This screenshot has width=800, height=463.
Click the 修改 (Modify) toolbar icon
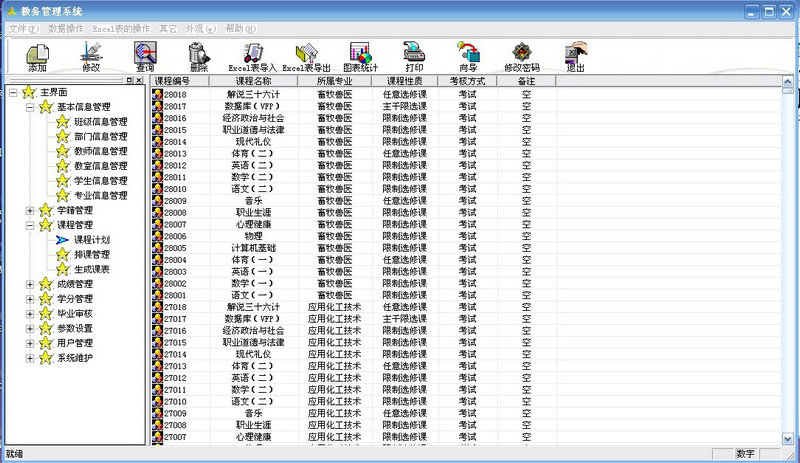coord(91,57)
